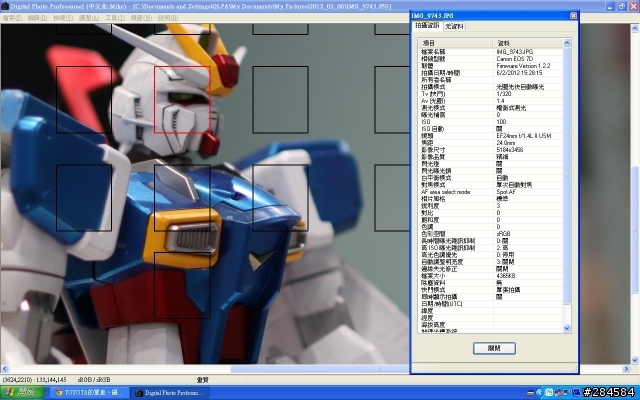Open the 調整(A) menu

(89, 18)
